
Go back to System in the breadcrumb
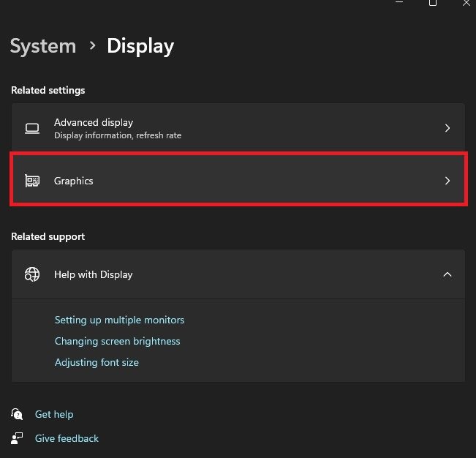pyautogui.click(x=43, y=46)
